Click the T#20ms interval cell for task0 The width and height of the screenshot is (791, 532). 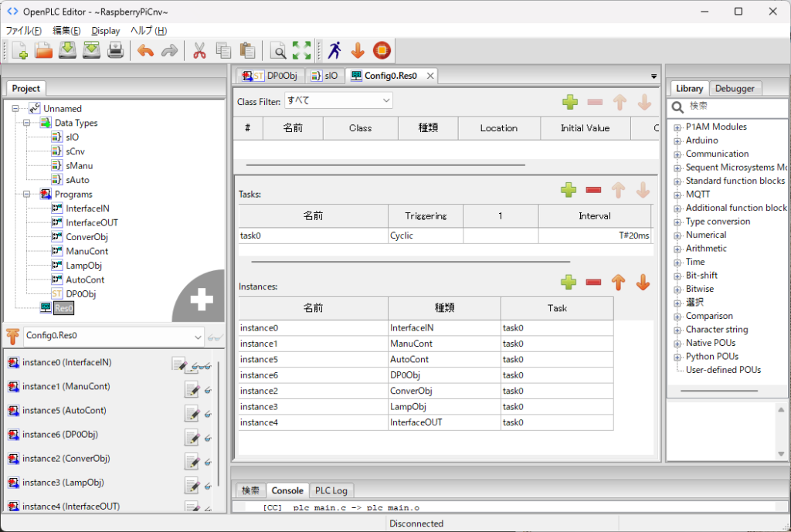[x=594, y=236]
